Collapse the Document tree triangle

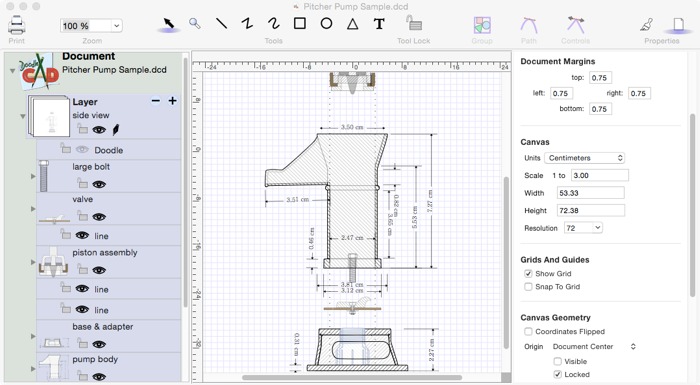(x=12, y=71)
